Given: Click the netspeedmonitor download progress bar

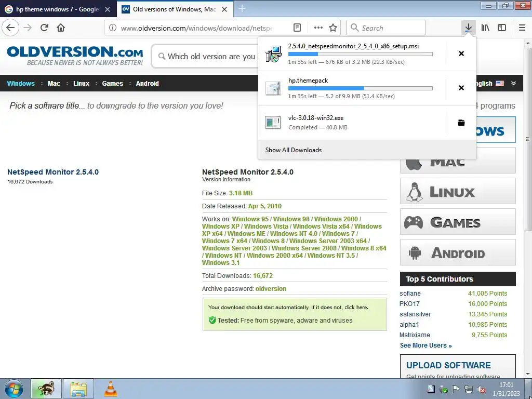Looking at the screenshot, I should [361, 54].
